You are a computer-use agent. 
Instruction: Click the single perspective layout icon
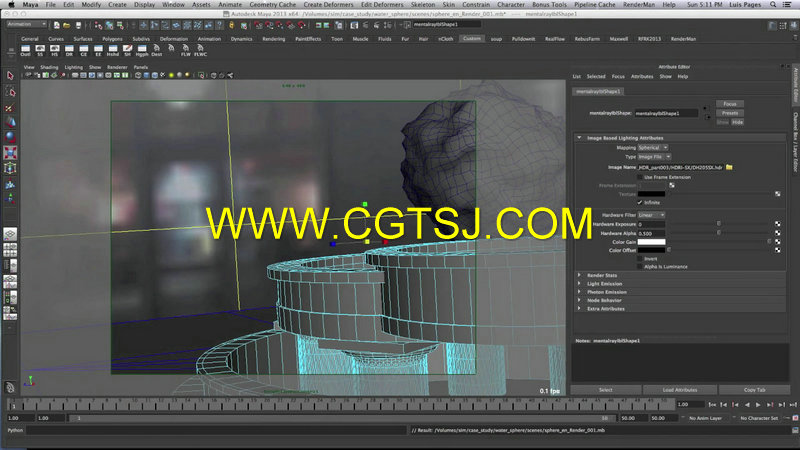coord(10,234)
